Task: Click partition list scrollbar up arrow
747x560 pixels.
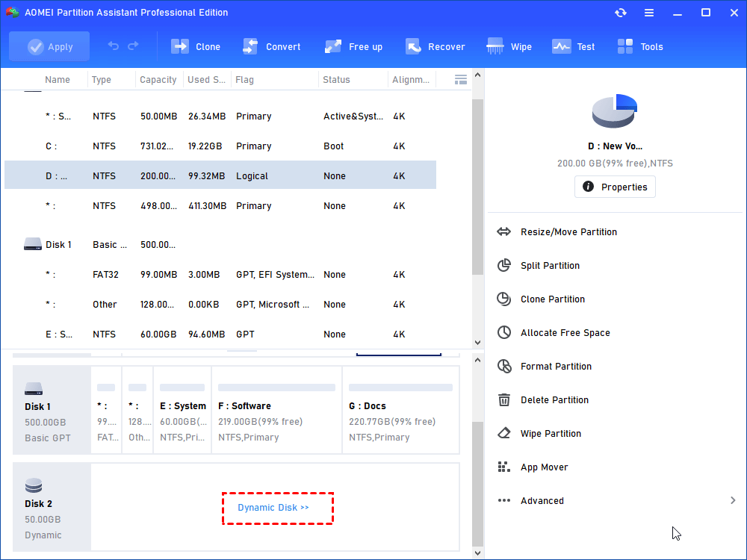Action: (478, 75)
